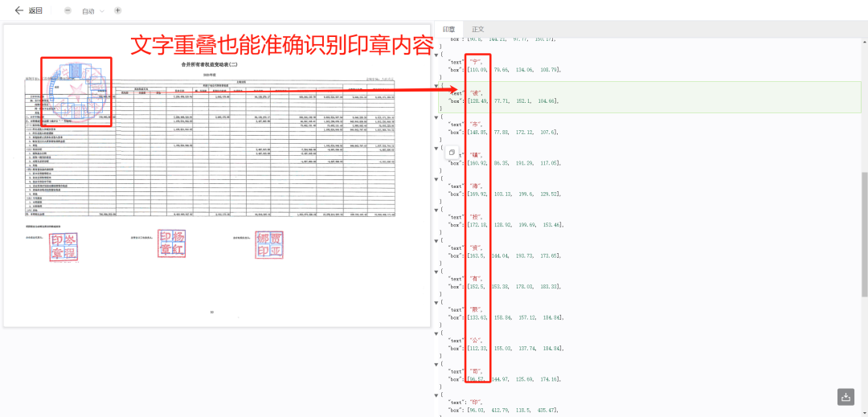The height and width of the screenshot is (417, 868).
Task: Click the 贾亚 square seal stamp in document
Action: tap(269, 246)
